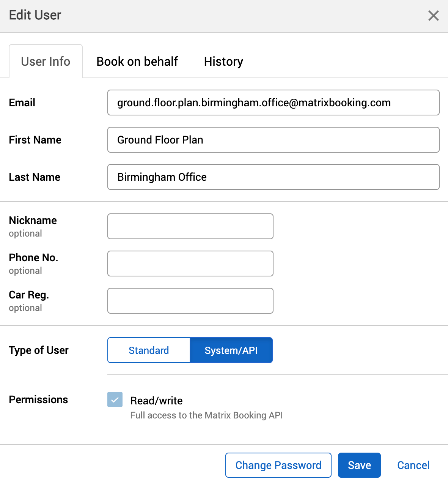The height and width of the screenshot is (483, 448).
Task: Open the Book on behalf tab
Action: (x=137, y=62)
